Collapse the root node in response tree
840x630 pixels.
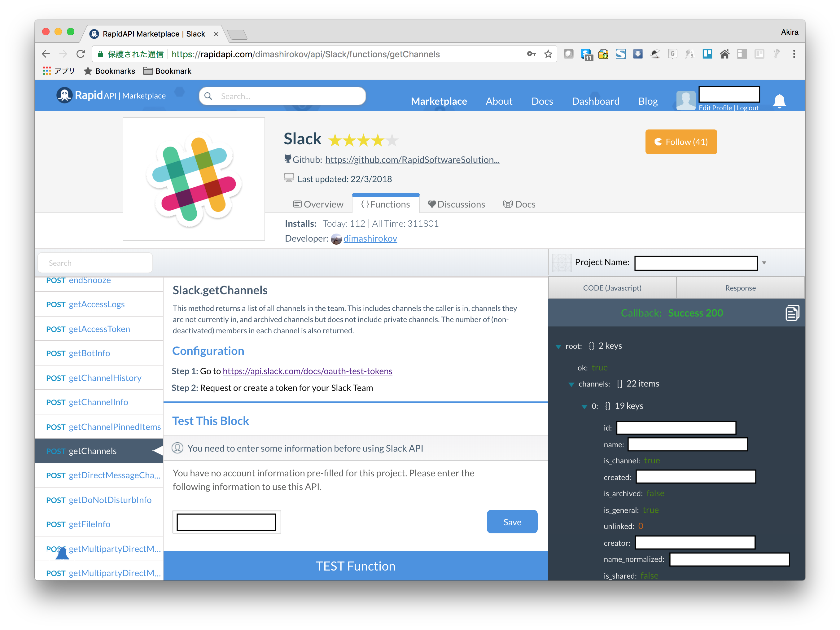[558, 346]
